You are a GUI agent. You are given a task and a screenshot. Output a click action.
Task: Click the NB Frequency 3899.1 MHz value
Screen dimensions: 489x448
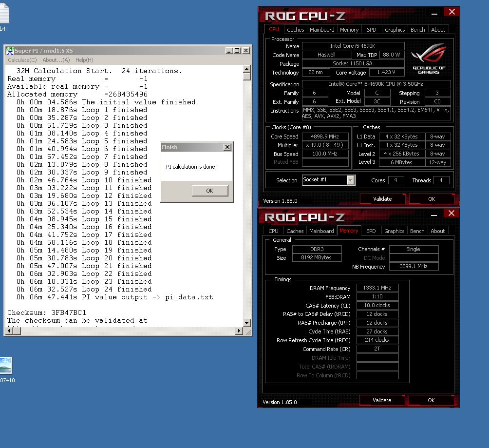click(414, 266)
